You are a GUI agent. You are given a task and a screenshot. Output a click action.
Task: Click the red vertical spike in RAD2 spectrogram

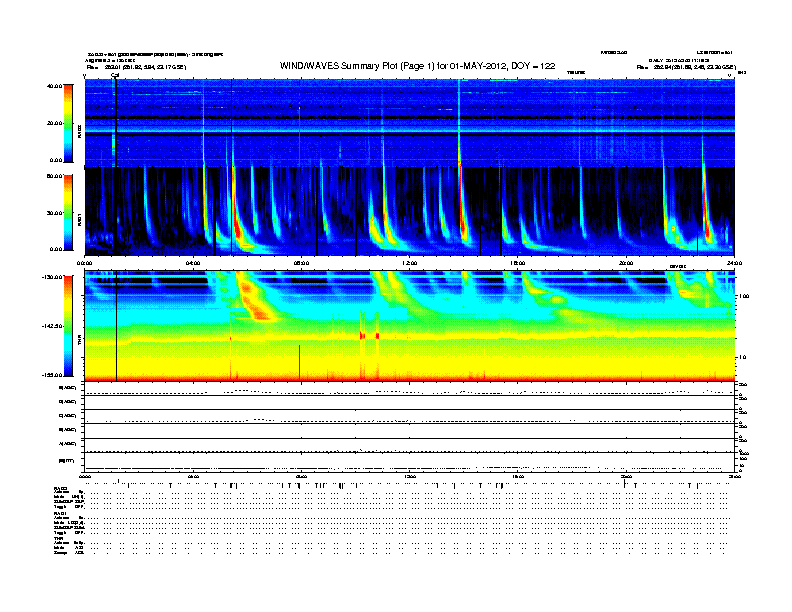[300, 137]
